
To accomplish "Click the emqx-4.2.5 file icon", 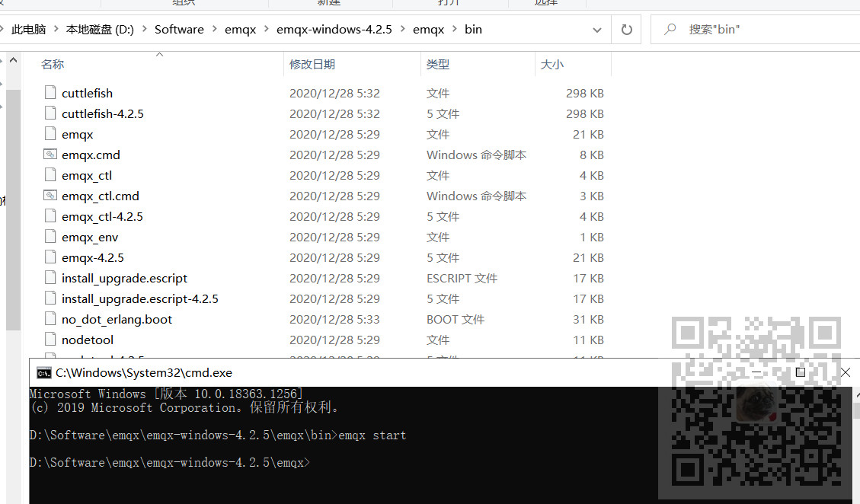I will point(50,257).
